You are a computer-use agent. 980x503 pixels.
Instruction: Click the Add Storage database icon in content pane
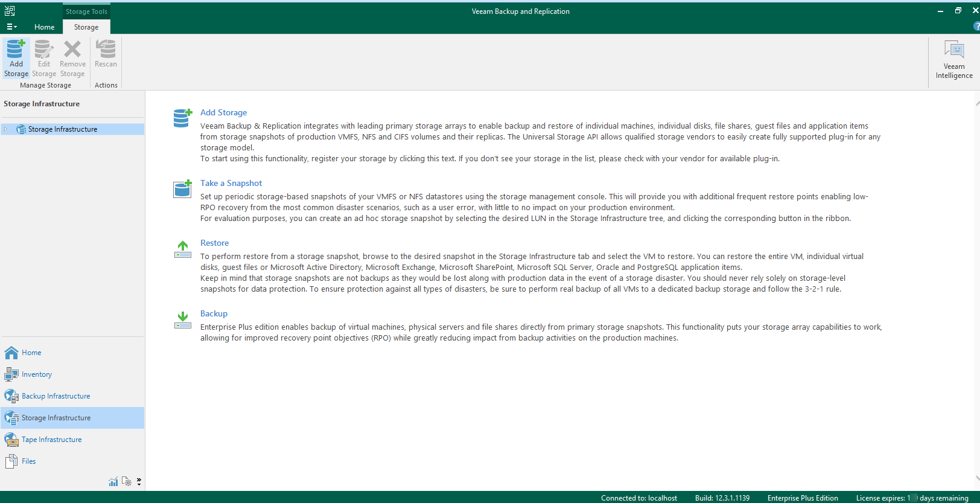182,118
